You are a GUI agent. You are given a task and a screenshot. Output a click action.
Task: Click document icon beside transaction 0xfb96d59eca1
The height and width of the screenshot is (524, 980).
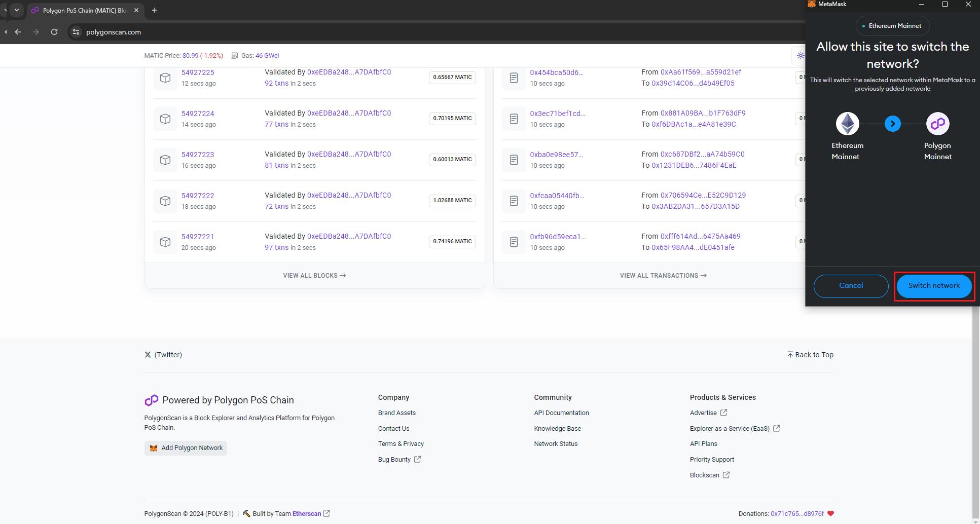pos(514,242)
